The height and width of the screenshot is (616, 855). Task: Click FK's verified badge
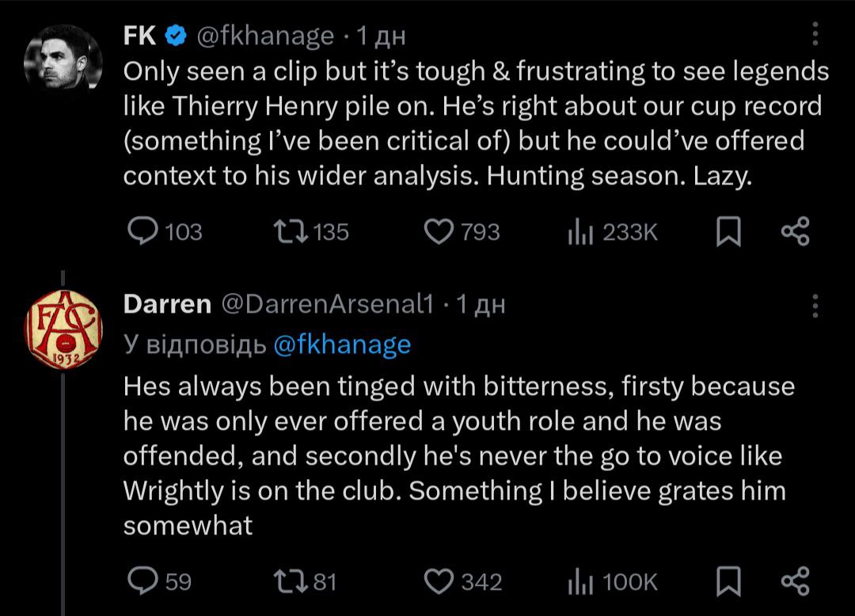(x=176, y=35)
